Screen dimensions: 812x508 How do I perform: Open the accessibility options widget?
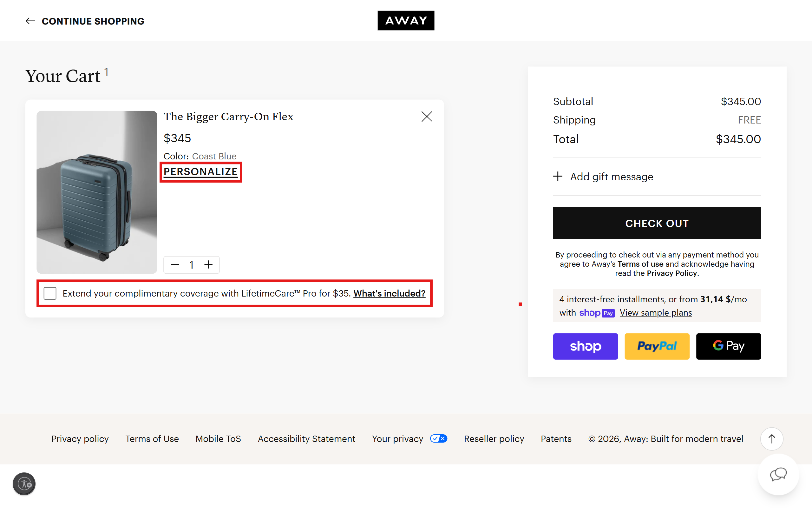[24, 484]
